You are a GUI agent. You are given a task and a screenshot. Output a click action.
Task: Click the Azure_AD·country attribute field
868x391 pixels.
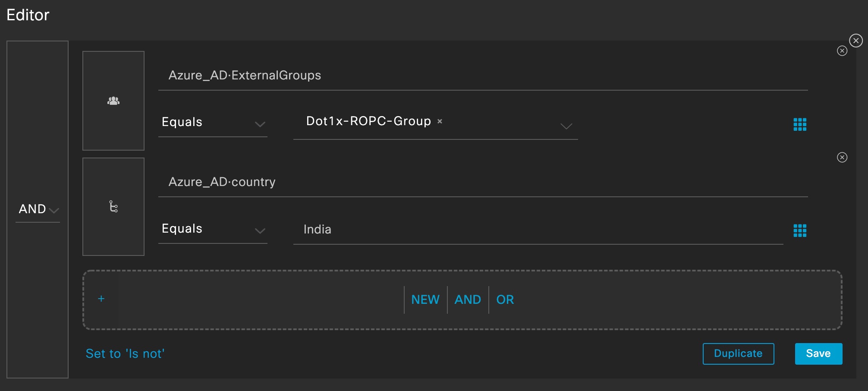tap(483, 183)
